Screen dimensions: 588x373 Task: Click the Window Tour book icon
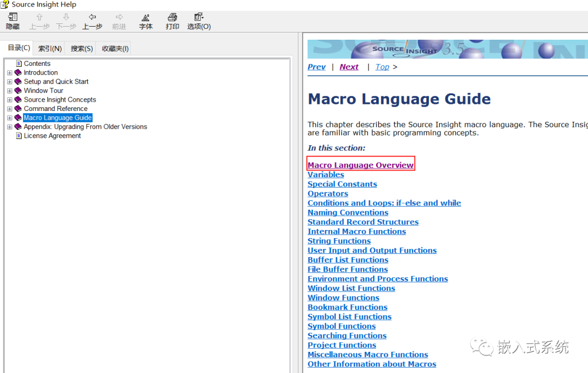coord(18,90)
